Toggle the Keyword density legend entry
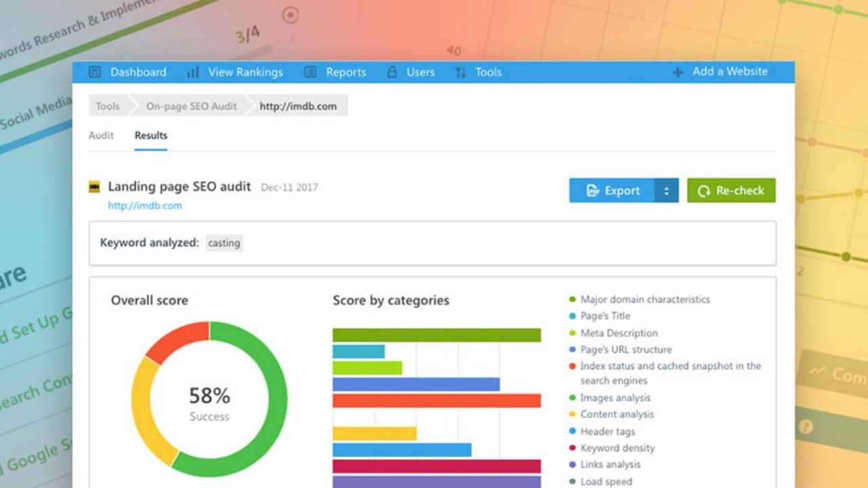 point(617,448)
